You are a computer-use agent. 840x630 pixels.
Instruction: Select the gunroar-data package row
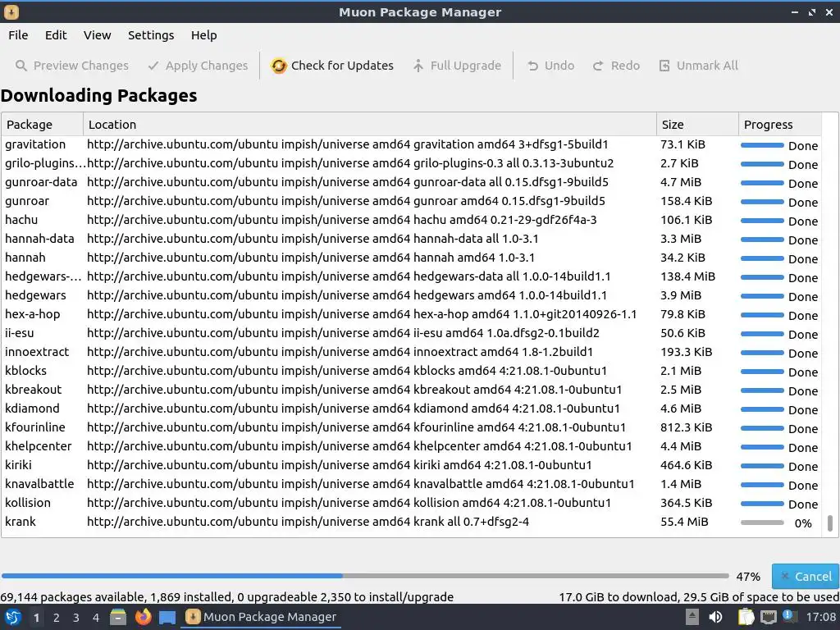coord(412,182)
